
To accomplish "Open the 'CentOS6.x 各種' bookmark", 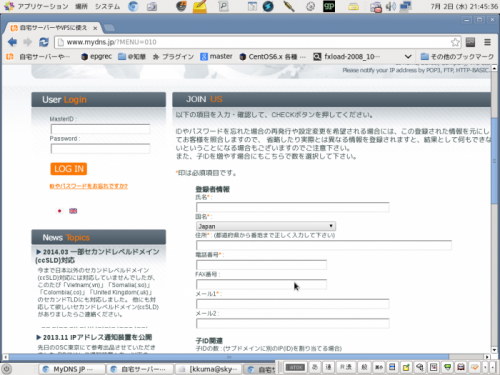I will [x=272, y=57].
